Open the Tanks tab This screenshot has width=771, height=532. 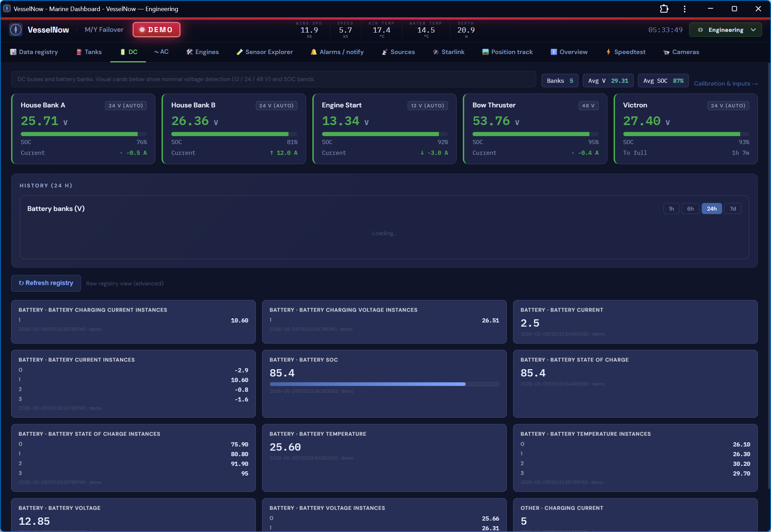tap(89, 52)
